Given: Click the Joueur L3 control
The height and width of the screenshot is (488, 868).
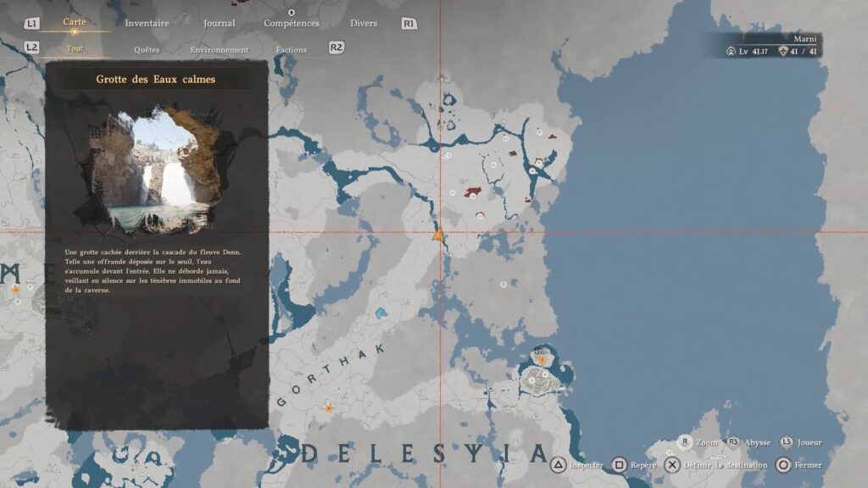Looking at the screenshot, I should (x=801, y=442).
